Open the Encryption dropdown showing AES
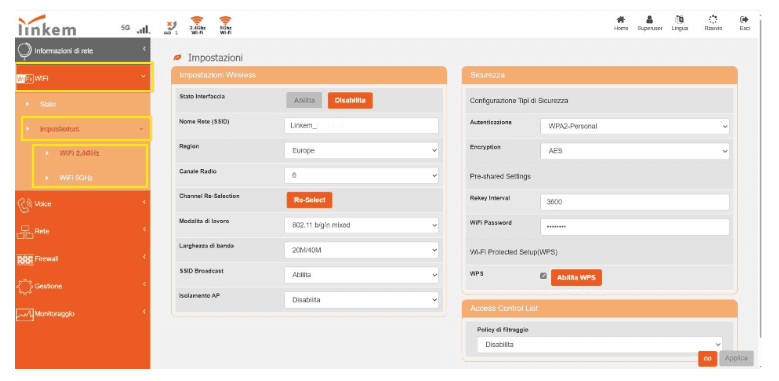Image resolution: width=779 pixels, height=381 pixels. pyautogui.click(x=634, y=151)
